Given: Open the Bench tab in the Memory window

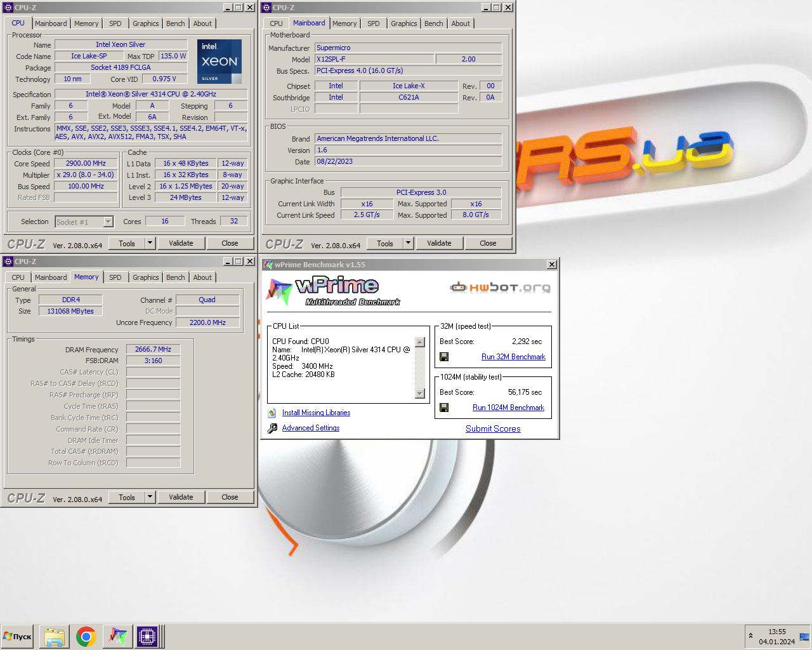Looking at the screenshot, I should tap(176, 277).
